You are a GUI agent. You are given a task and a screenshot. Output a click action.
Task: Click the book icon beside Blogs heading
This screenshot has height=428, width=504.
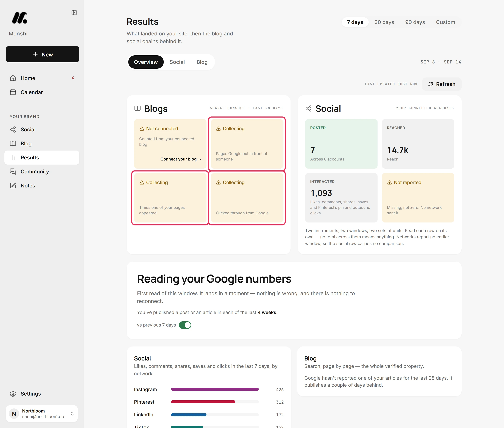tap(138, 108)
